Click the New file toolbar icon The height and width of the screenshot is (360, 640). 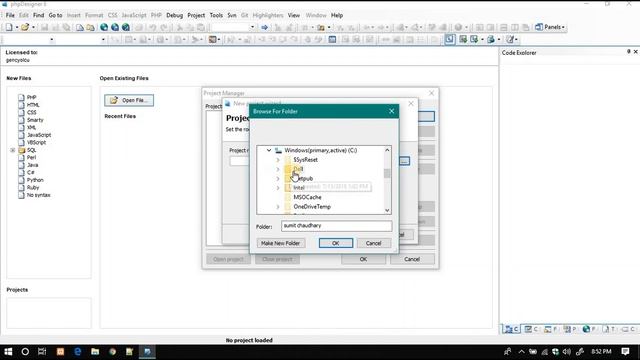click(x=9, y=27)
